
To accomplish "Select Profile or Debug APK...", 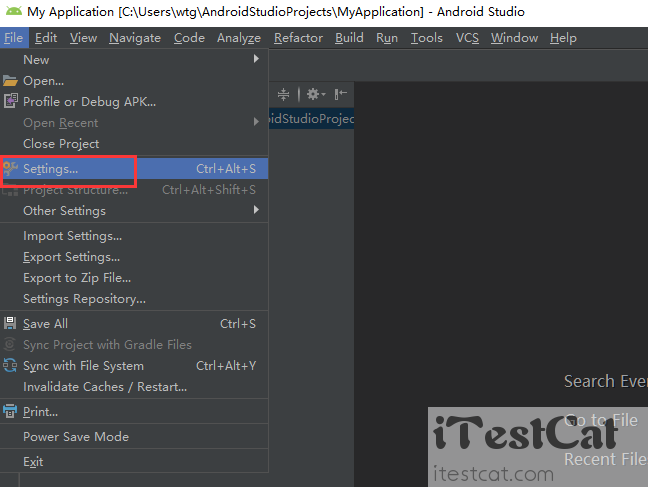I will click(134, 102).
